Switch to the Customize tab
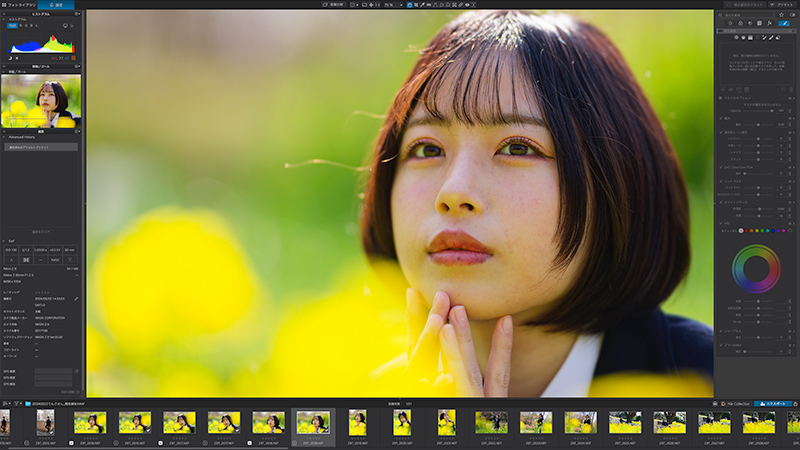This screenshot has width=800, height=450. point(56,5)
